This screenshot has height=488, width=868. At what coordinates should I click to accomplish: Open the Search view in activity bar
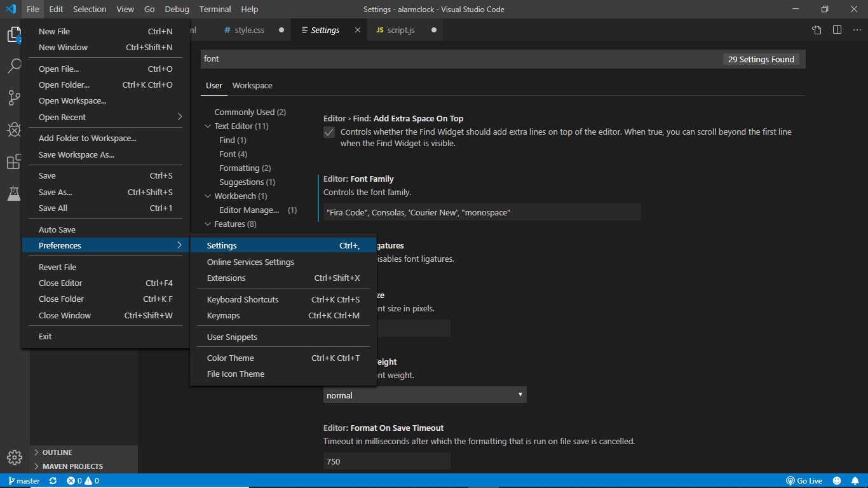pyautogui.click(x=14, y=66)
